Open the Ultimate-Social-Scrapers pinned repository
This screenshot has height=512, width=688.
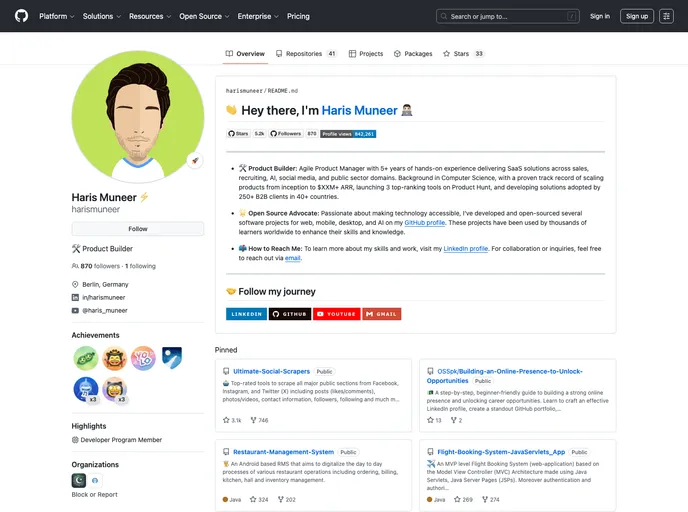tap(271, 371)
